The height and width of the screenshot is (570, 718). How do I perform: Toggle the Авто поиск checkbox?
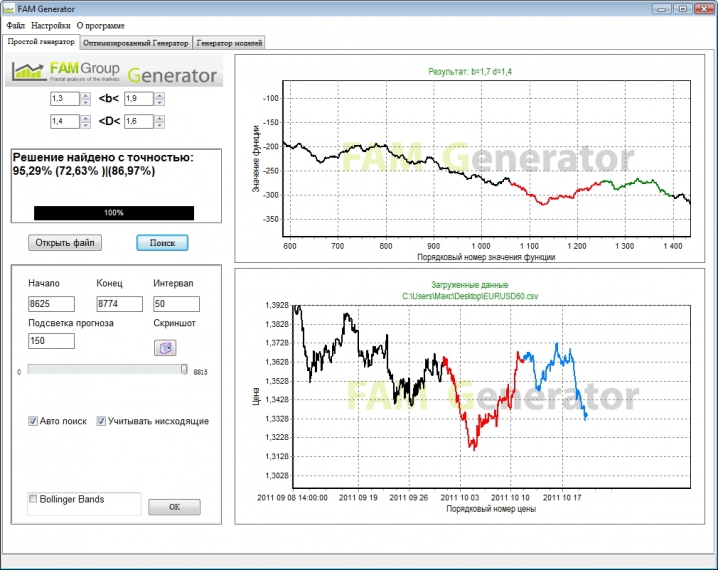pos(33,421)
